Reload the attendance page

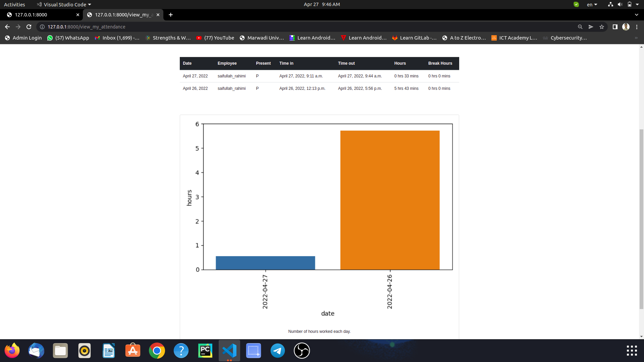(29, 27)
